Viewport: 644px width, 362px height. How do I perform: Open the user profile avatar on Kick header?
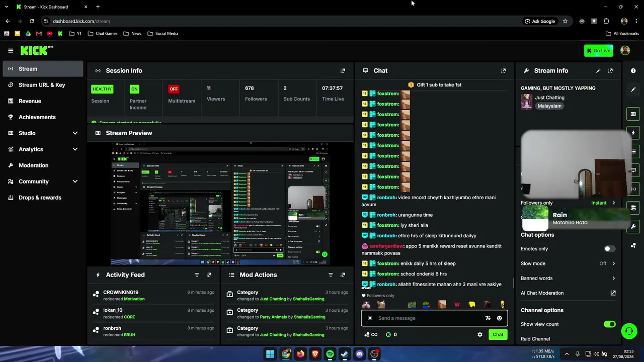pos(625,50)
